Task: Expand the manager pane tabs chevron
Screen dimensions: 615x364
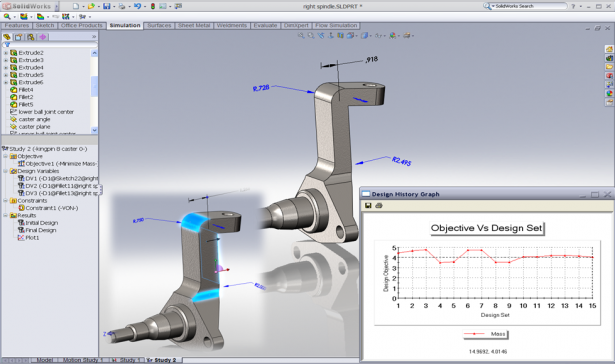Action: click(94, 37)
